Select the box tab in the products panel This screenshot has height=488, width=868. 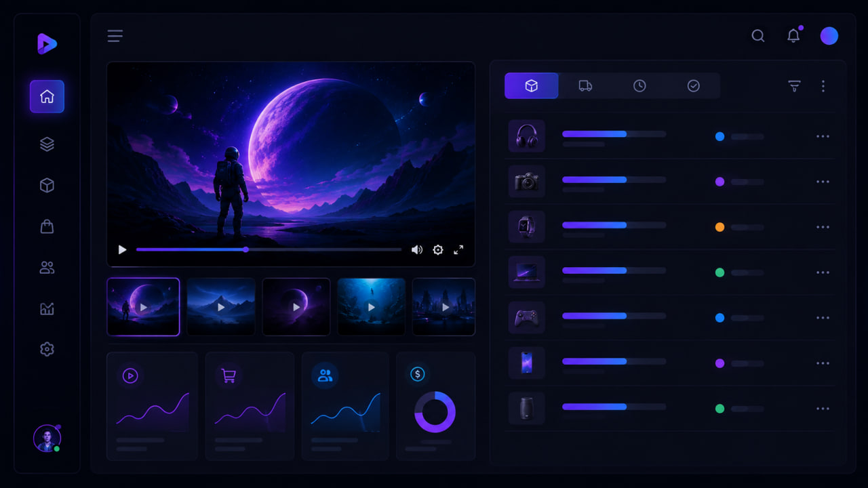[532, 86]
